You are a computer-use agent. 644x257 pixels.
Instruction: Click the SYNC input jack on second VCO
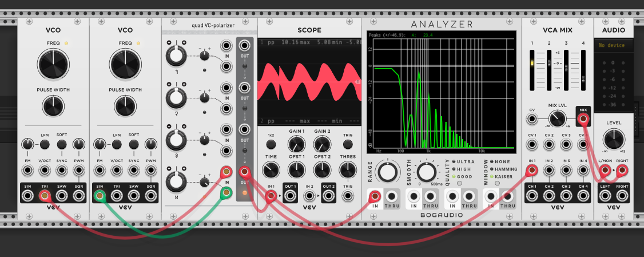pyautogui.click(x=133, y=170)
